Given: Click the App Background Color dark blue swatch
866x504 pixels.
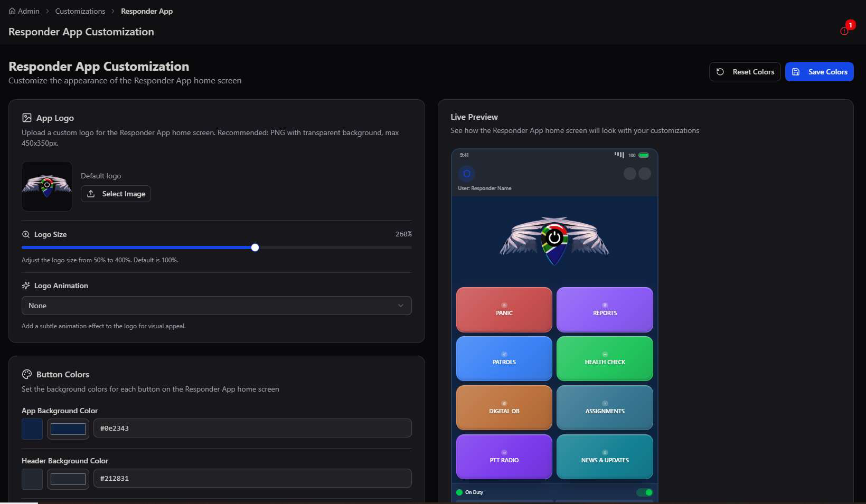Looking at the screenshot, I should (x=32, y=429).
